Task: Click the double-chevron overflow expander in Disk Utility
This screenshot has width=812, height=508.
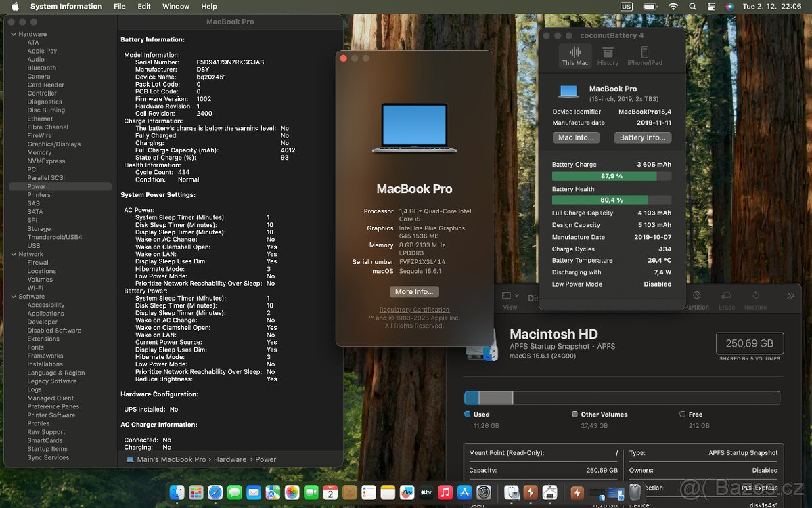Action: pos(790,295)
